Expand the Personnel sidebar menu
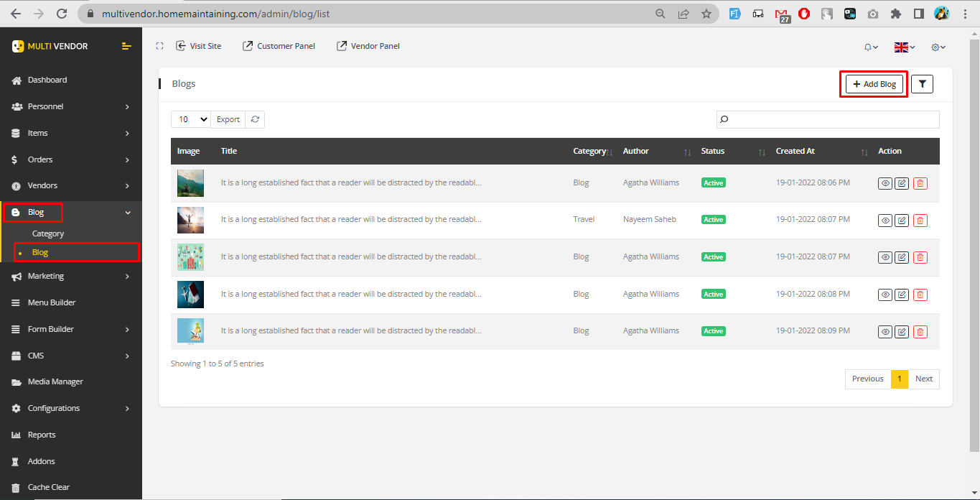Viewport: 980px width, 500px height. click(71, 106)
